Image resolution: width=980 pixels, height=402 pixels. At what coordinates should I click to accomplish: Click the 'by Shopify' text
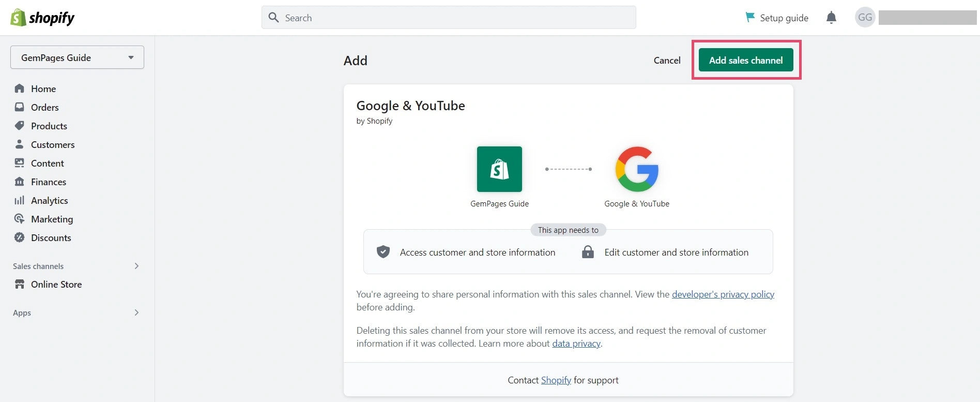tap(374, 121)
